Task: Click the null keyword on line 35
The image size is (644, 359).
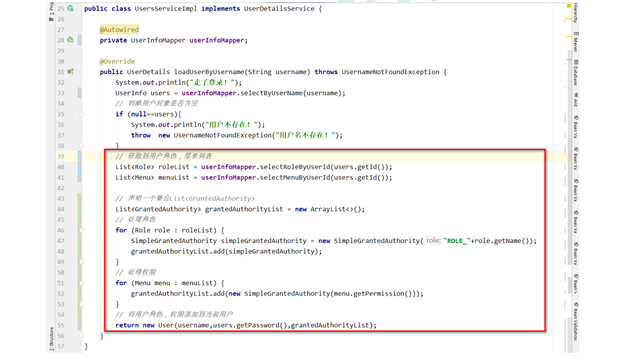Action: [139, 114]
